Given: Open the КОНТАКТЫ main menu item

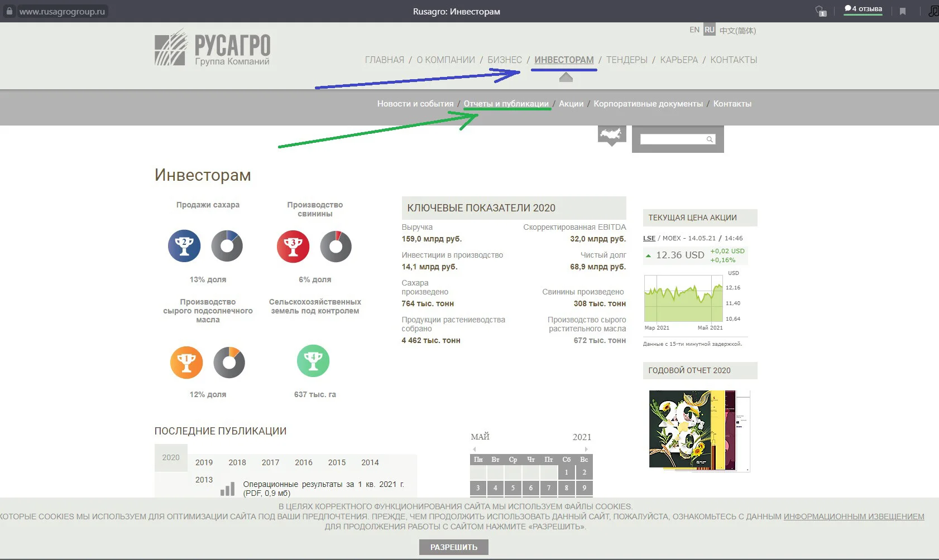Looking at the screenshot, I should (x=734, y=60).
